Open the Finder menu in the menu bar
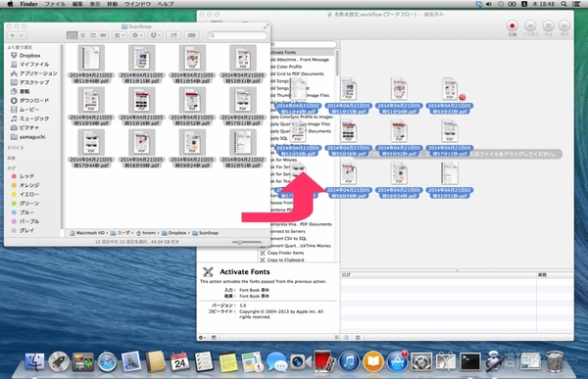The width and height of the screenshot is (588, 379). (28, 4)
